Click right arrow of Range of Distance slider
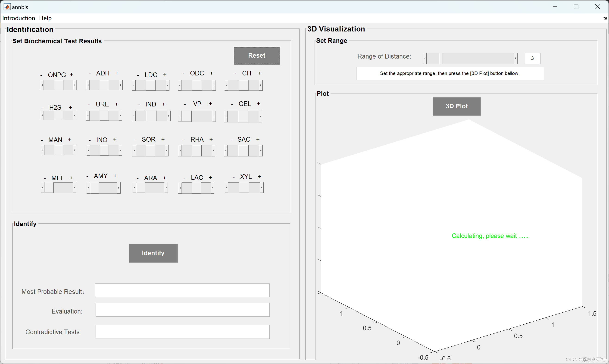This screenshot has width=609, height=364. click(x=515, y=58)
